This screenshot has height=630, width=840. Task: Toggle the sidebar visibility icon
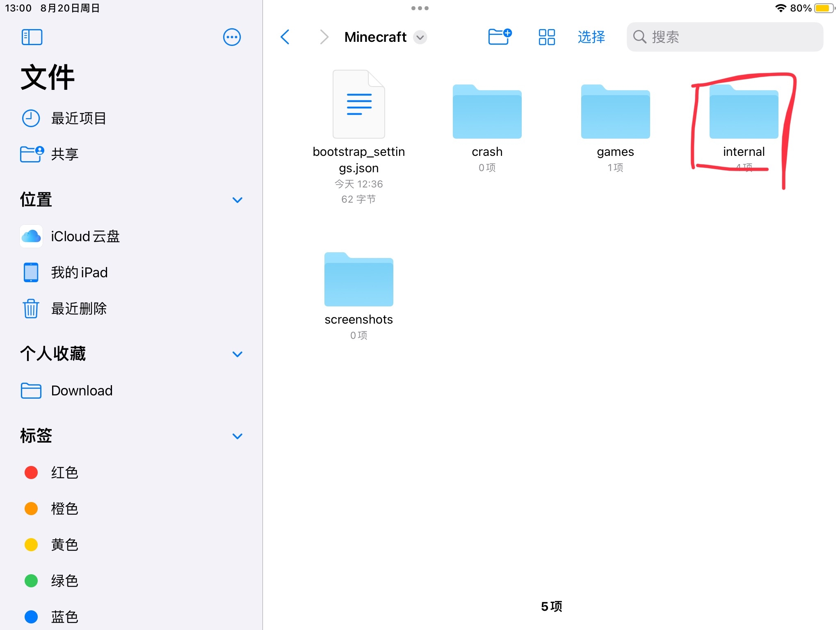(x=32, y=37)
